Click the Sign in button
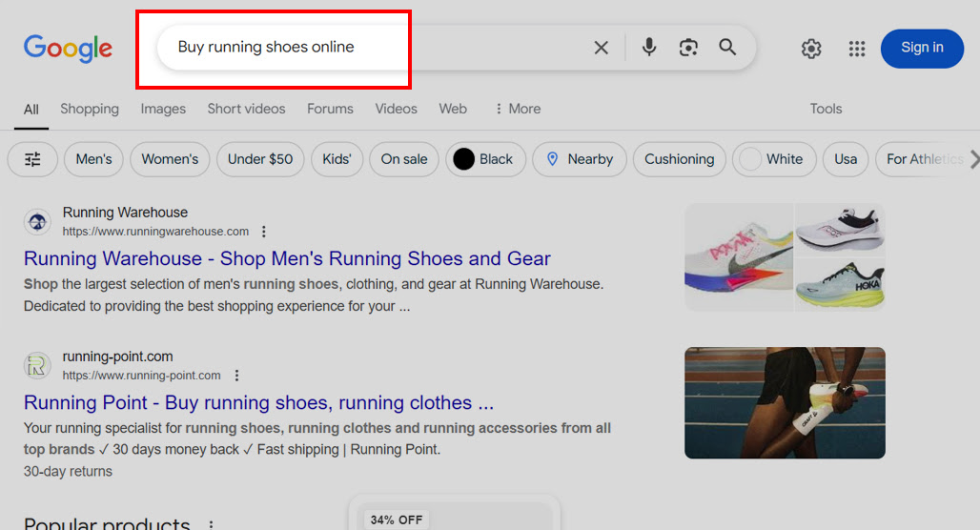The height and width of the screenshot is (530, 980). point(922,49)
